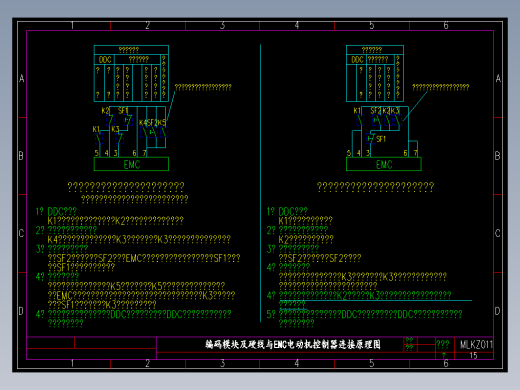Click the "K4" contact label in left diagram
The width and height of the screenshot is (520, 390).
[x=143, y=123]
